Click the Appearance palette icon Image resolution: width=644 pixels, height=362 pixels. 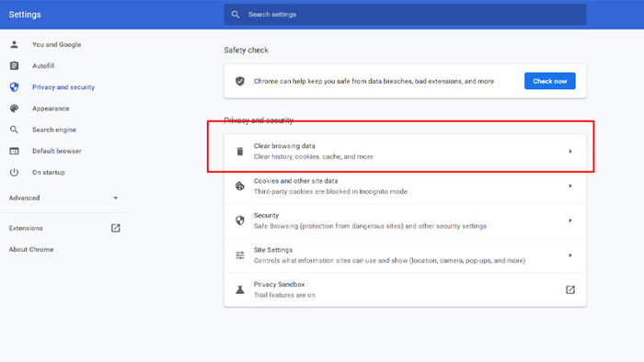tap(14, 108)
